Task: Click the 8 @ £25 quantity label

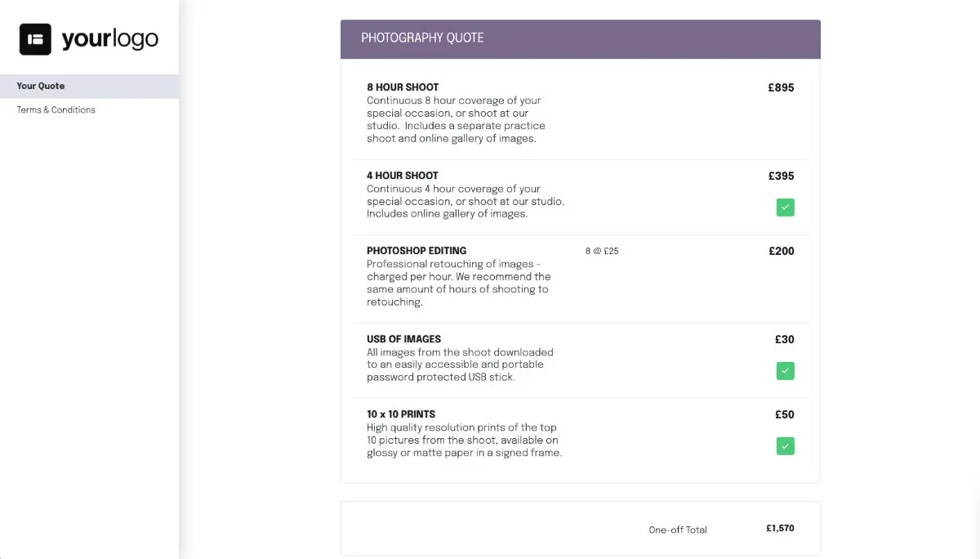Action: click(x=601, y=251)
